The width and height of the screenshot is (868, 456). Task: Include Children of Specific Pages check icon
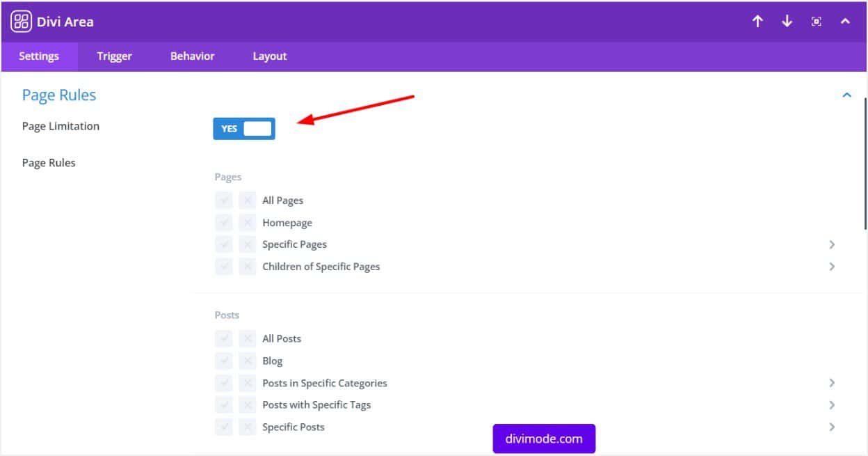(224, 267)
